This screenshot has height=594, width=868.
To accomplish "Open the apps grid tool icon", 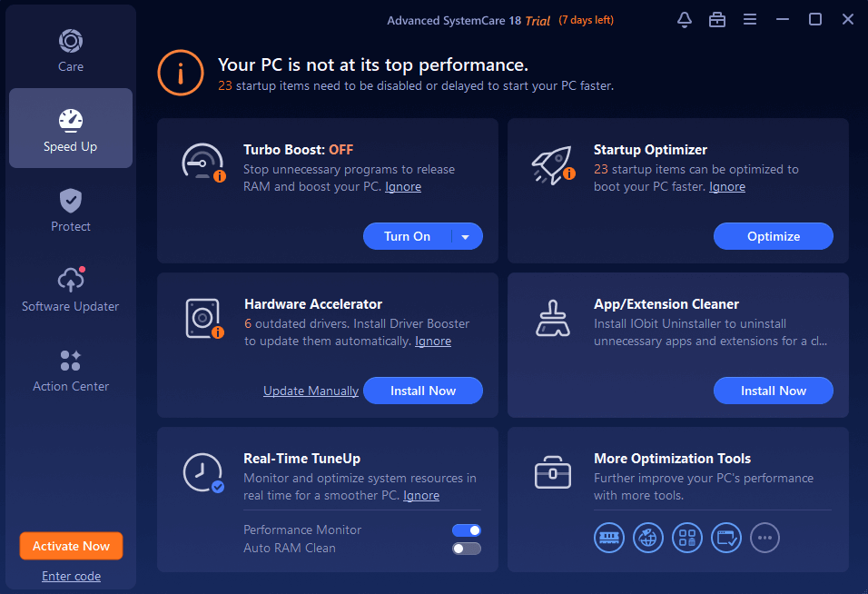I will [x=687, y=538].
